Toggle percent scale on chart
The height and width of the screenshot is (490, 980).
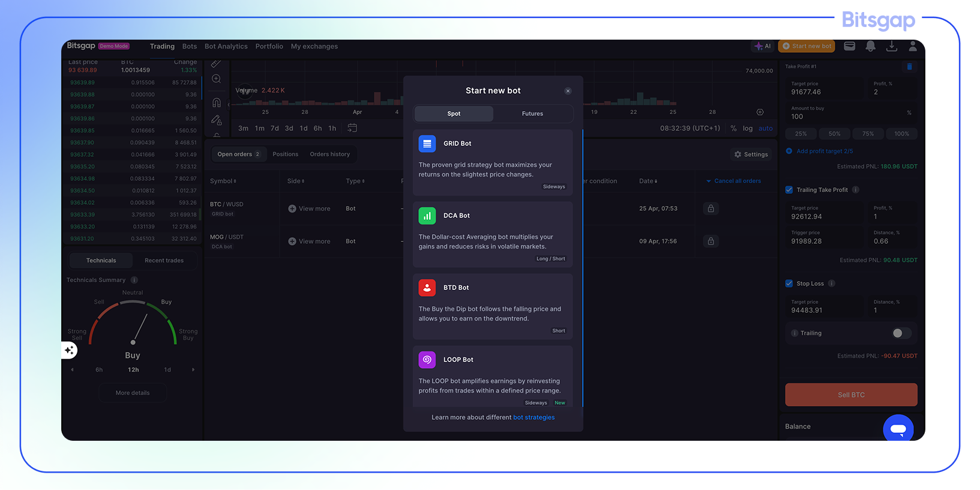pyautogui.click(x=733, y=129)
